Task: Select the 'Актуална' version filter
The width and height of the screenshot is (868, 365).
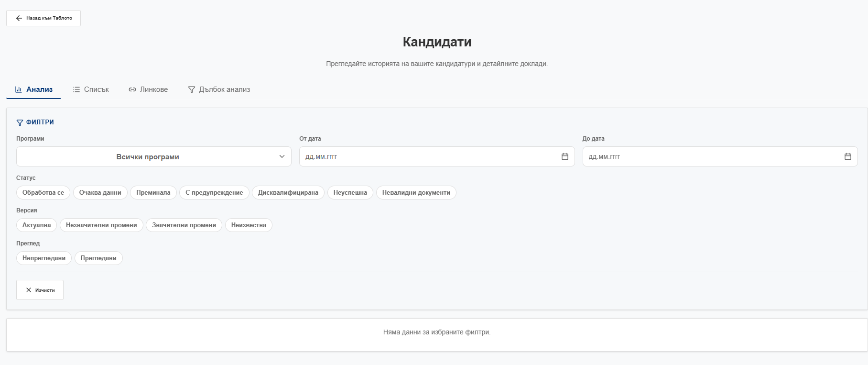Action: click(37, 225)
